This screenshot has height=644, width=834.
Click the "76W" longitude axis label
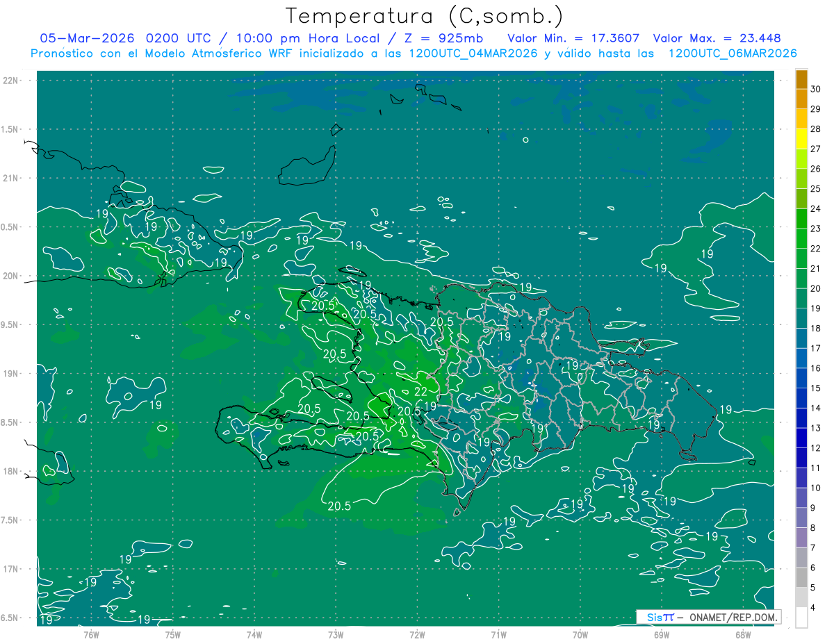pos(91,634)
